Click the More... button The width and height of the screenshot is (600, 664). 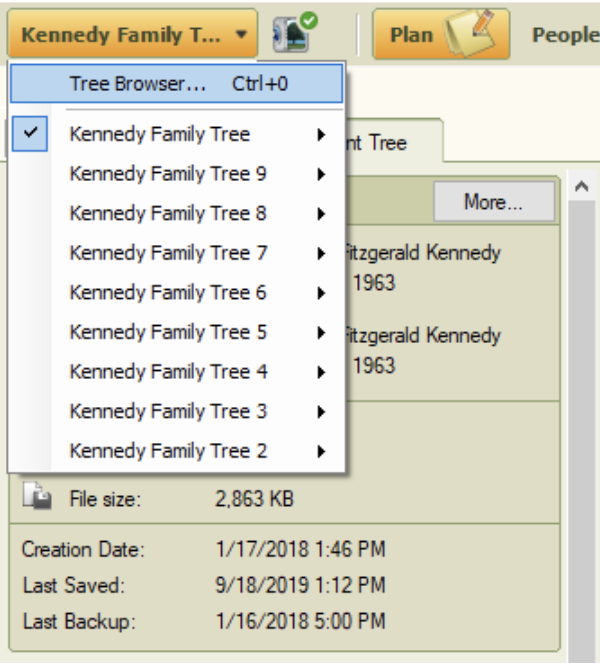494,202
